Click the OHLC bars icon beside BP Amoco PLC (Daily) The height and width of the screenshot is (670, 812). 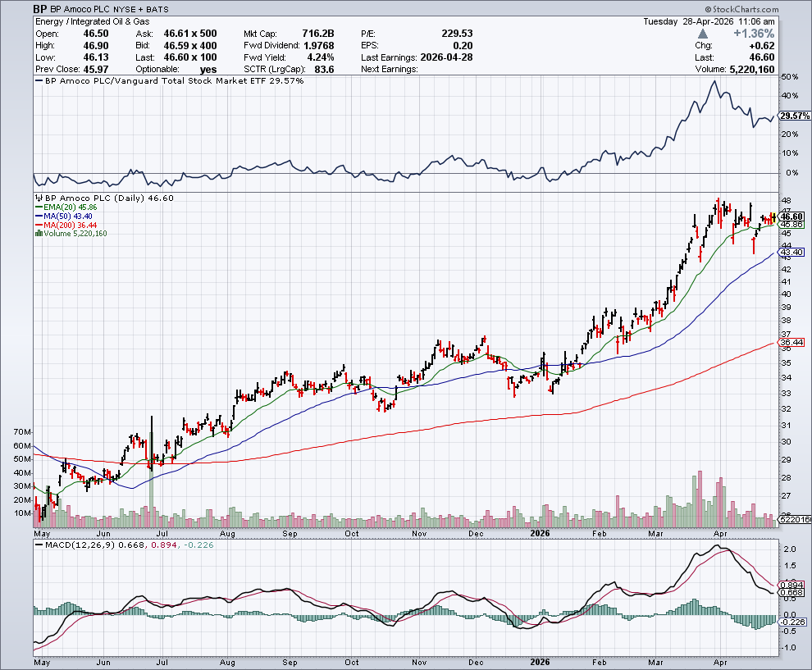pos(38,198)
